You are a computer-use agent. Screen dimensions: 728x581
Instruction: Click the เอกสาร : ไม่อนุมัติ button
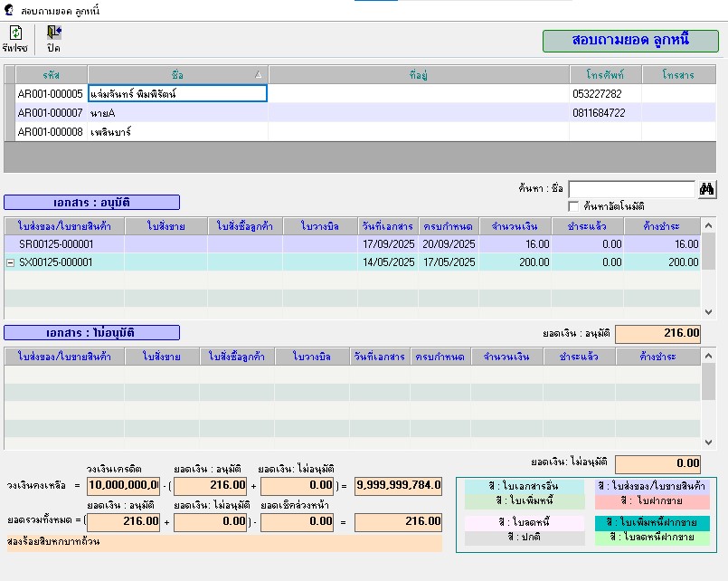(x=91, y=332)
